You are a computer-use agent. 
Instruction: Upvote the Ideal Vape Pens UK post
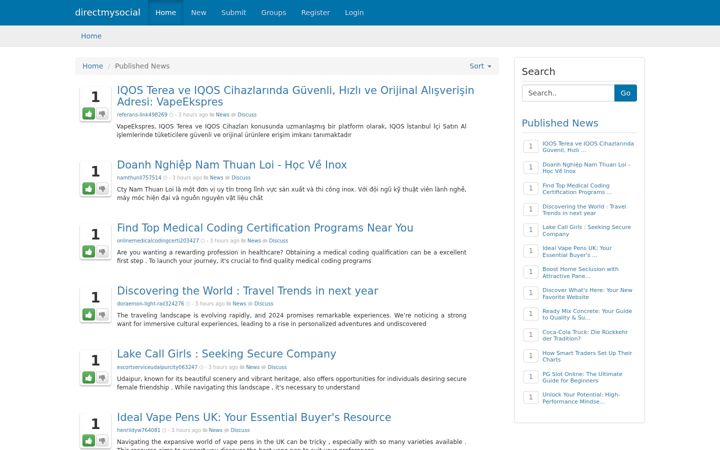tap(89, 441)
